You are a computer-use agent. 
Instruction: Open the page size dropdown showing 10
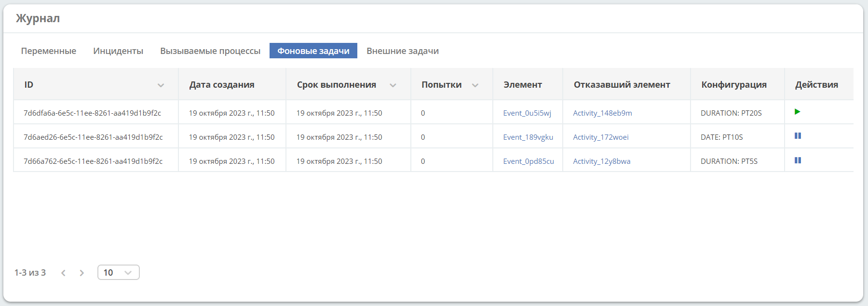(x=118, y=272)
